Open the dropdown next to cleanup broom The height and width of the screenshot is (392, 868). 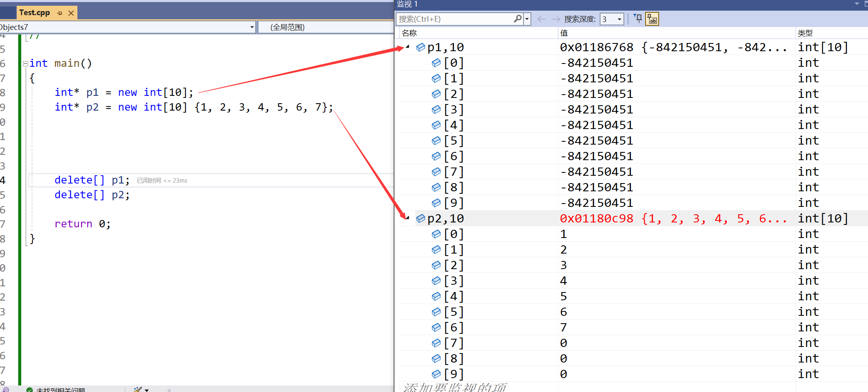(x=147, y=390)
